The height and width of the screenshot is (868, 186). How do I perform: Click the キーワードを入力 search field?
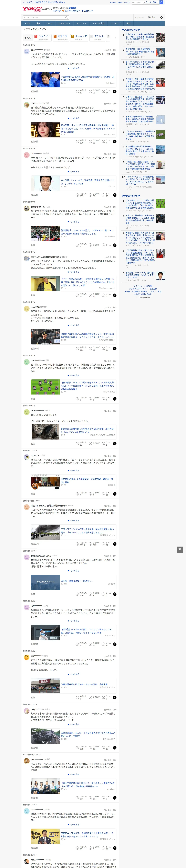(44, 18)
